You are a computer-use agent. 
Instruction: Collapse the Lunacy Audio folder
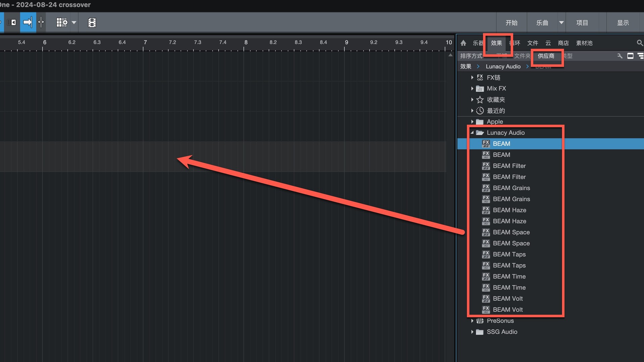pyautogui.click(x=472, y=133)
